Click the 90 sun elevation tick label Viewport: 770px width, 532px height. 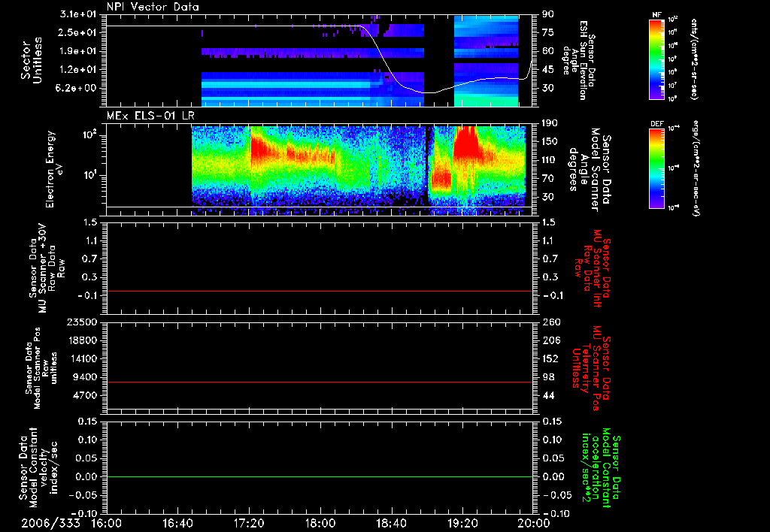tap(547, 14)
